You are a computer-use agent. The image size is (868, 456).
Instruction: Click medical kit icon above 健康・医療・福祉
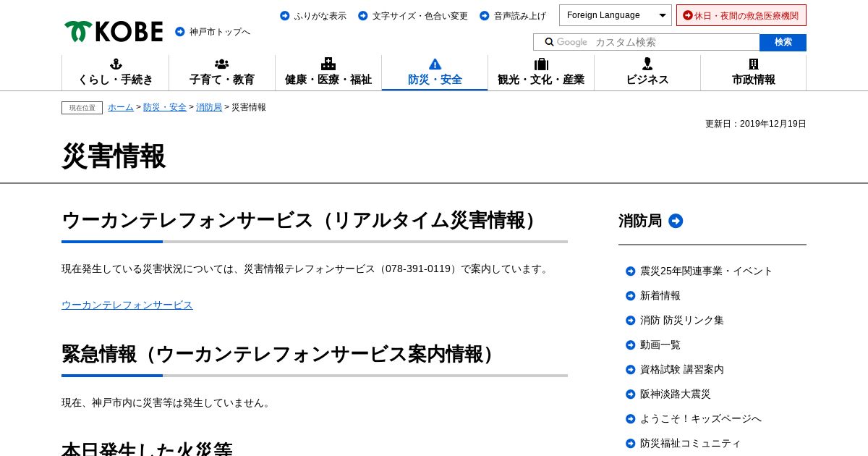[x=328, y=64]
